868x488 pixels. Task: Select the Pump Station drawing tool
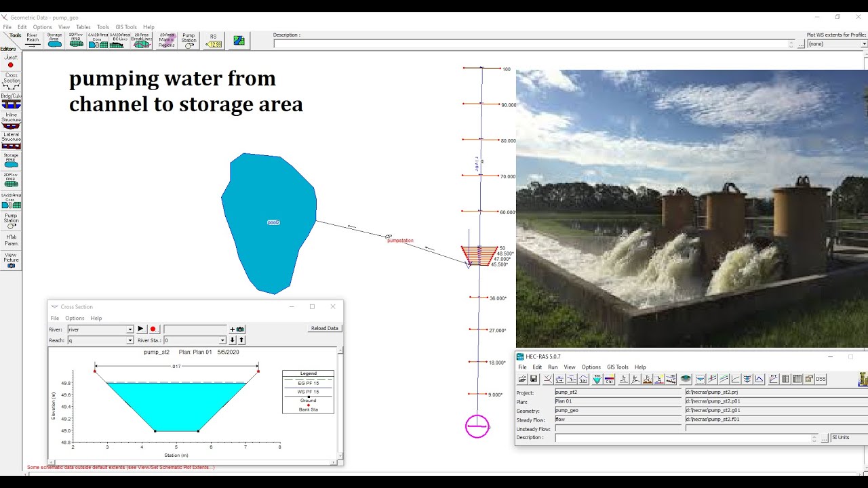(x=189, y=40)
